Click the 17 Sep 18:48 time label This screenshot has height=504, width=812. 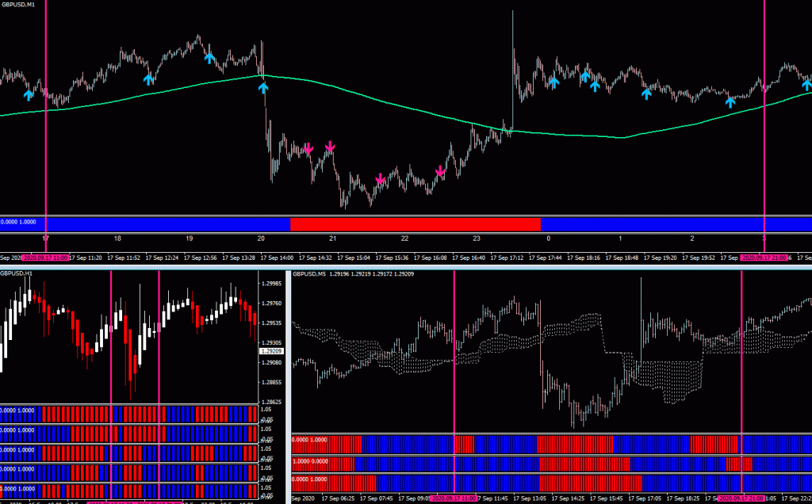pyautogui.click(x=622, y=258)
